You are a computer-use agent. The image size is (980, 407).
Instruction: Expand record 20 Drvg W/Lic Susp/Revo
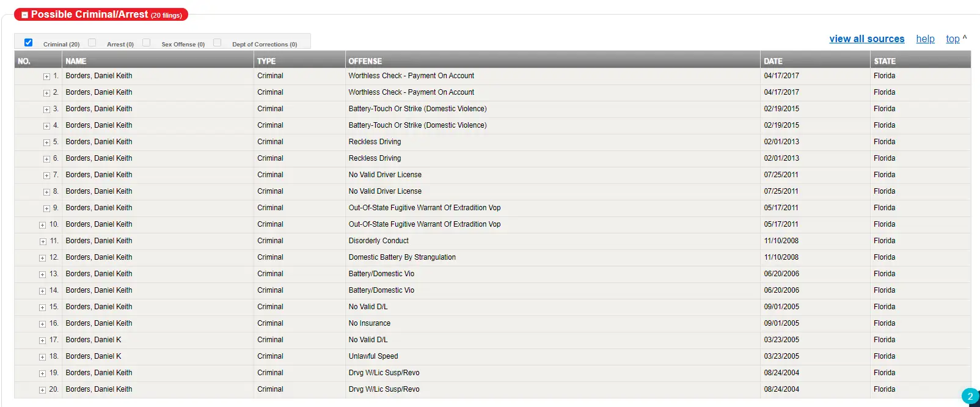[x=43, y=390]
